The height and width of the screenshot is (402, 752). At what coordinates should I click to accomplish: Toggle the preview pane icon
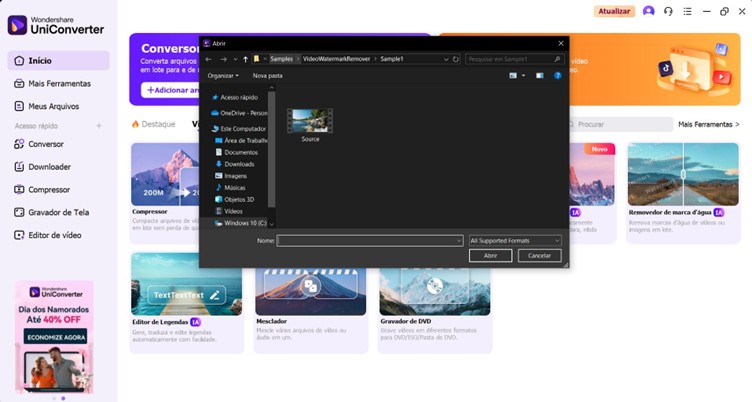pyautogui.click(x=540, y=76)
